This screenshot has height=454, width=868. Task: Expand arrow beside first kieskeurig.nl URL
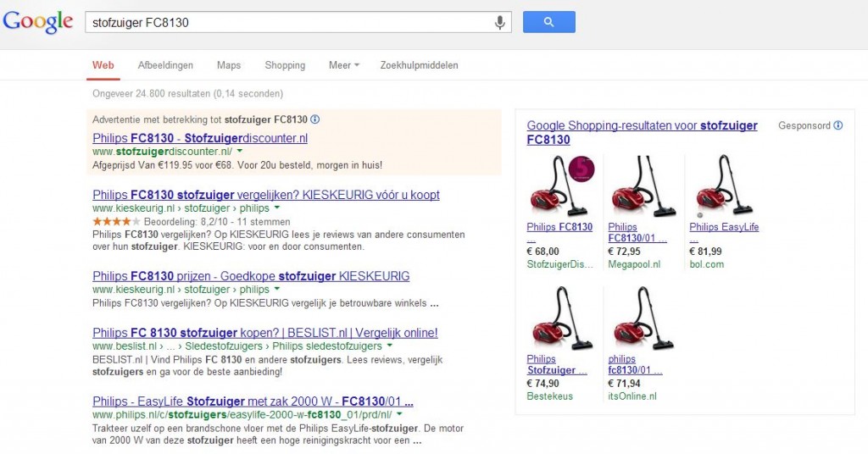click(277, 208)
